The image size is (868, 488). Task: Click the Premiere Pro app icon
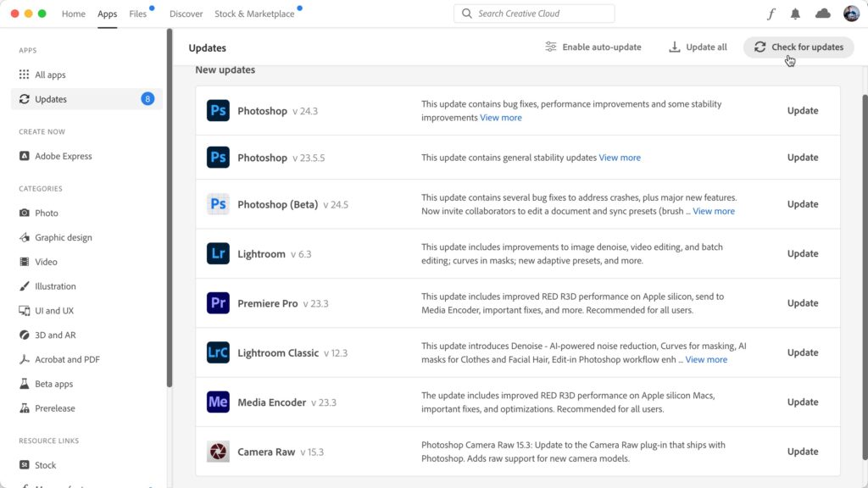pos(218,303)
